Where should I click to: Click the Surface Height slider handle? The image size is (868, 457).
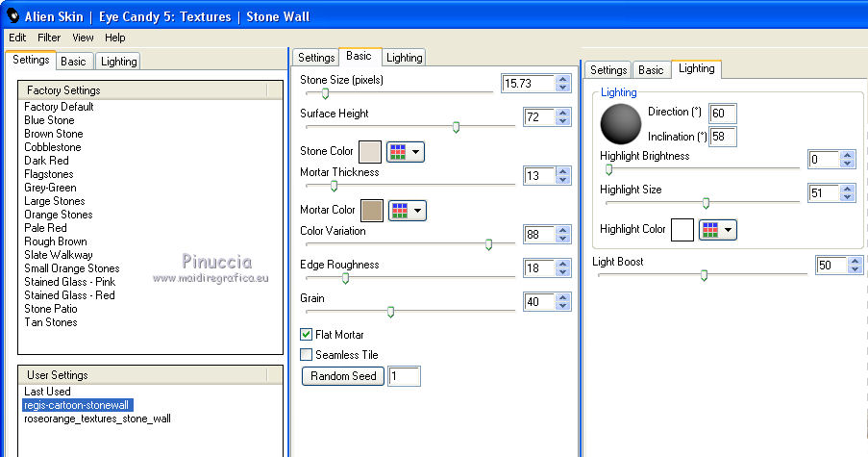(456, 127)
